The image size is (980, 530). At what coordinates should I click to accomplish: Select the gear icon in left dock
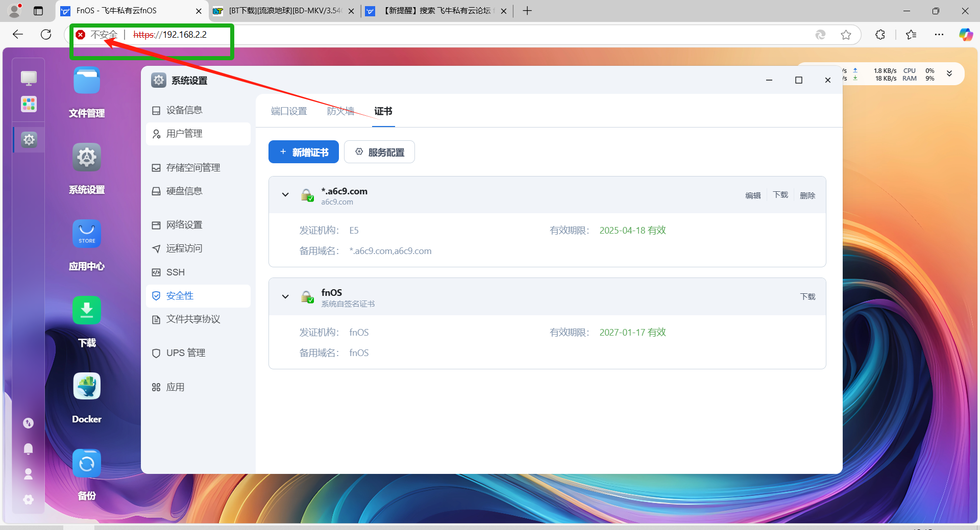(x=29, y=139)
